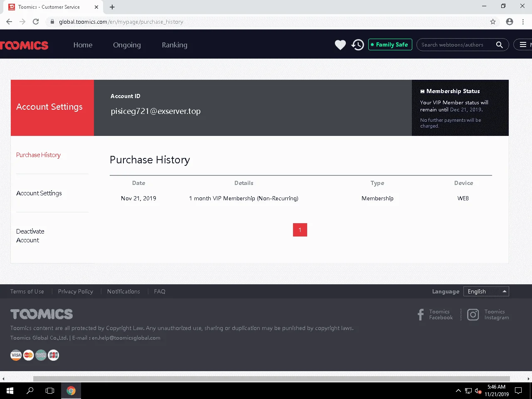Open recently viewed history clock icon
Image resolution: width=532 pixels, height=399 pixels.
pos(358,45)
